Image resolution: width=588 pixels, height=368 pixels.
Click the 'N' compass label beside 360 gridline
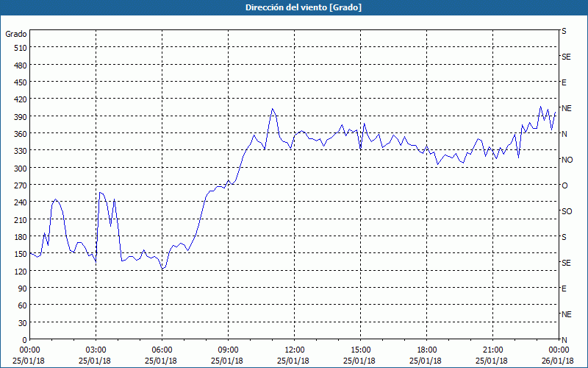coord(564,134)
